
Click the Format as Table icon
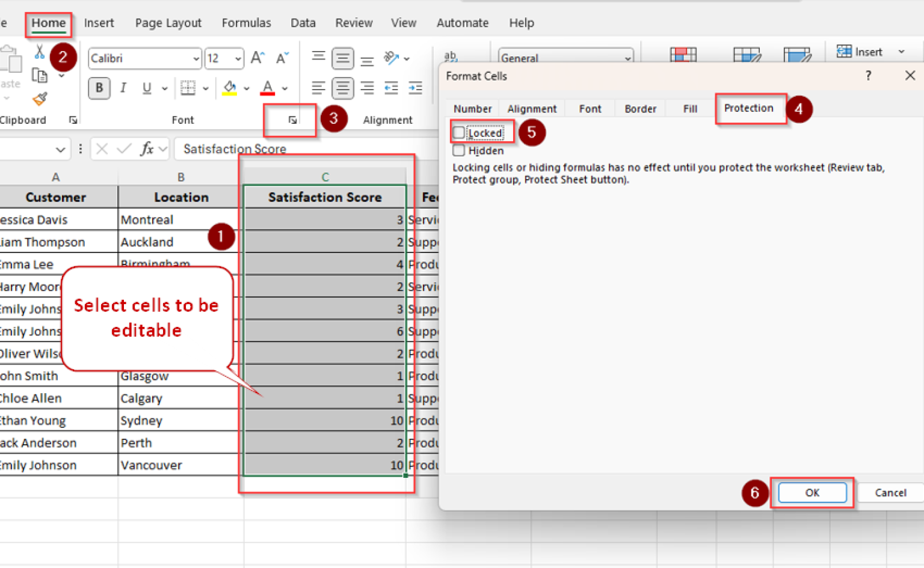746,54
